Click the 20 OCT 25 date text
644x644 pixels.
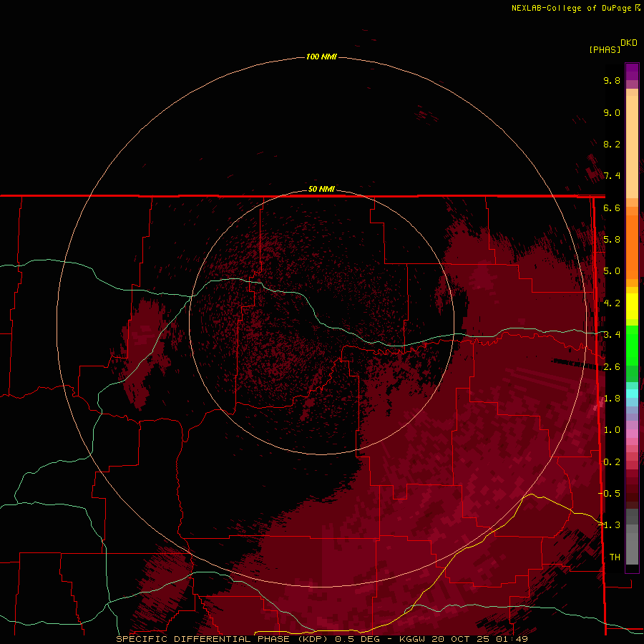460,639
